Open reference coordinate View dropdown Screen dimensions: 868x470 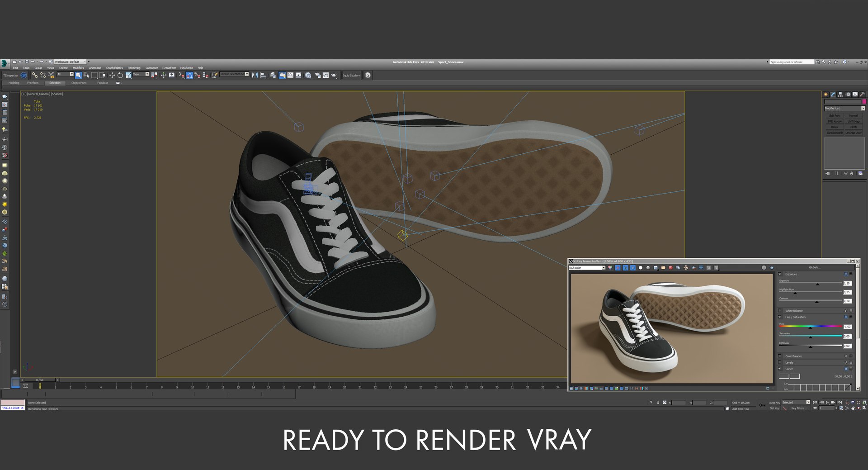pyautogui.click(x=141, y=74)
